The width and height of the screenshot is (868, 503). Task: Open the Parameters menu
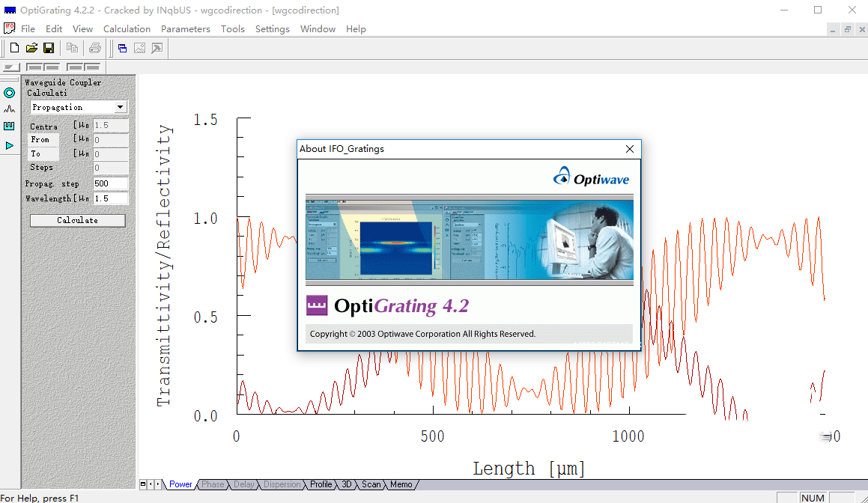[x=186, y=28]
